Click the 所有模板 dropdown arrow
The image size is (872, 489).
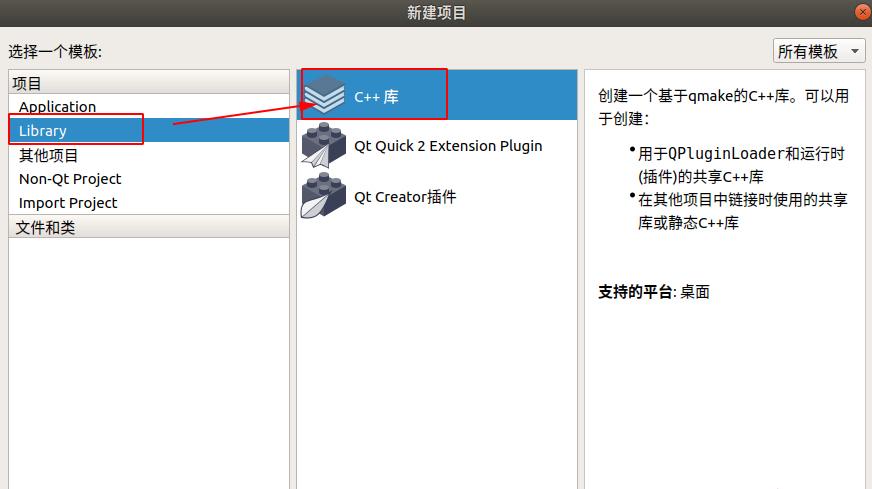855,51
